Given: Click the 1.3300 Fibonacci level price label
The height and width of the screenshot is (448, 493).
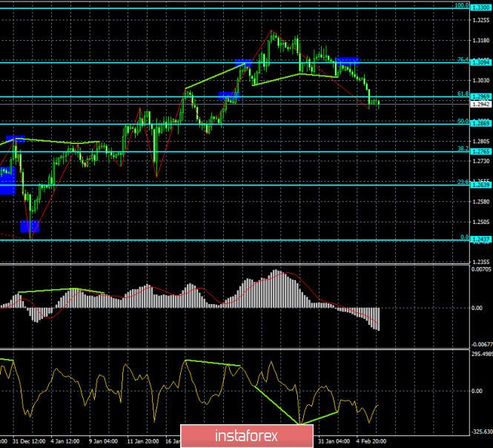Looking at the screenshot, I should coord(480,7).
